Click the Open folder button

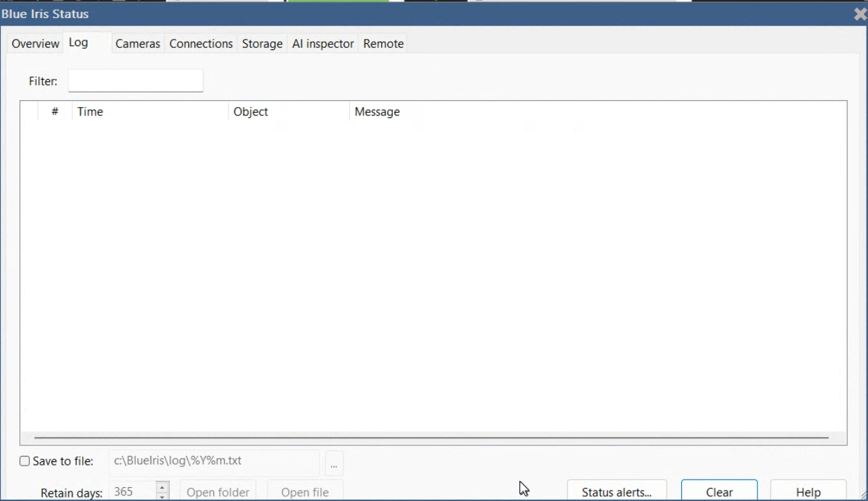[218, 491]
